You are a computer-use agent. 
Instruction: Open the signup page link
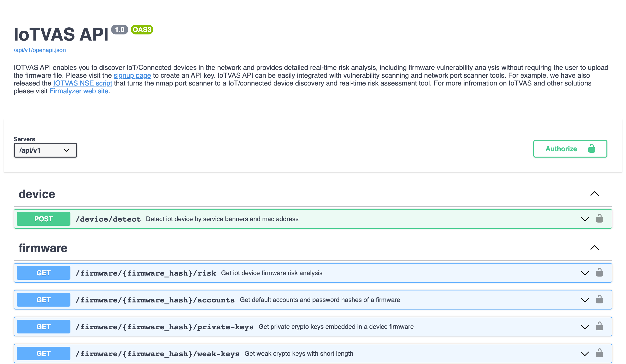[x=132, y=75]
